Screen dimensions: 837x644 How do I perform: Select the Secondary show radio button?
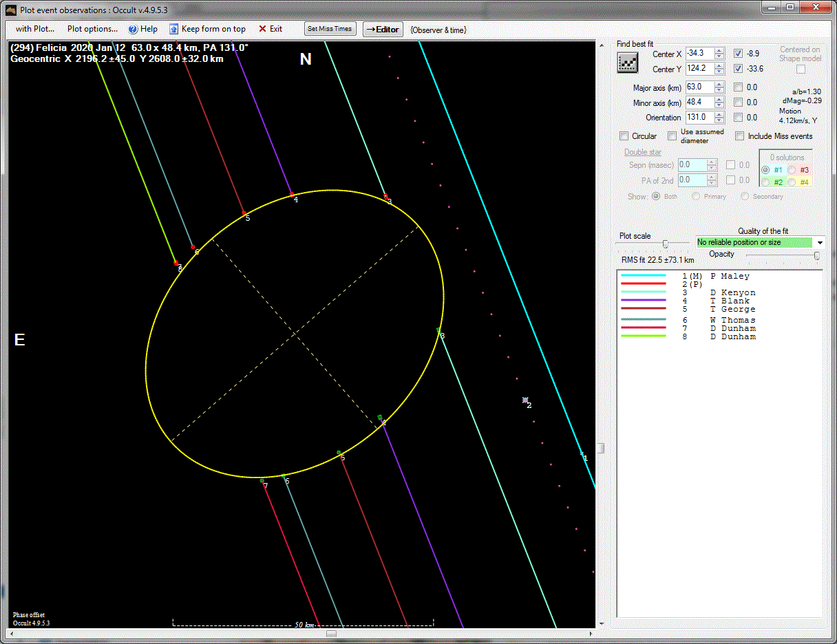[x=745, y=196]
